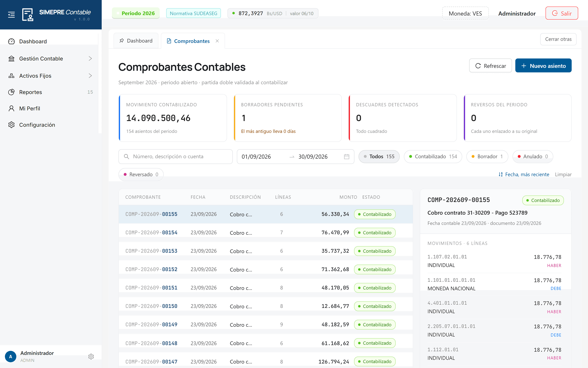Select row COMP-202609-00151
Screen dimensions: 588x368
point(266,288)
